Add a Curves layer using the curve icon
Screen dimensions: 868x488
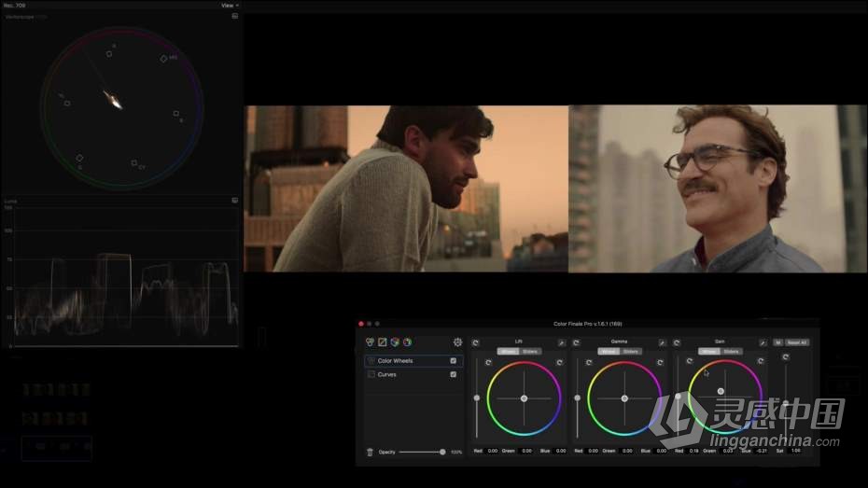pyautogui.click(x=383, y=342)
